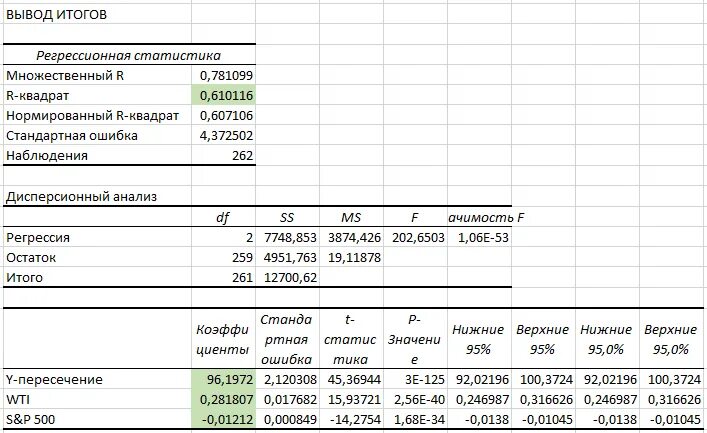Click 0,316626 under Верхние 95%
The width and height of the screenshot is (707, 433).
click(546, 399)
